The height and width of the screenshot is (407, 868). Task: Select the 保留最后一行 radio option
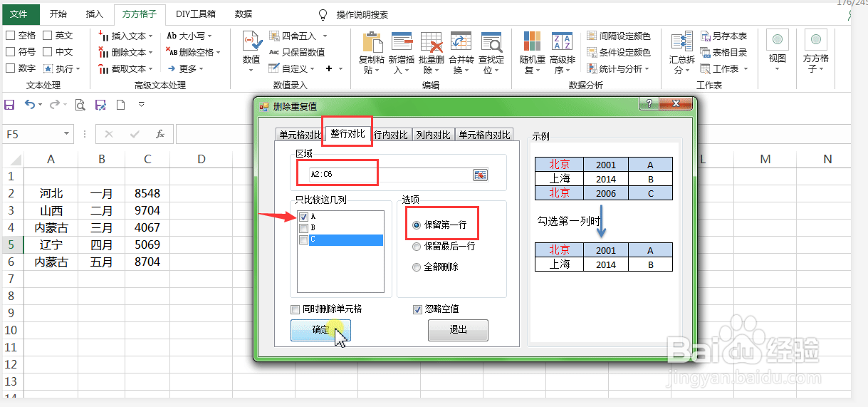(x=417, y=246)
